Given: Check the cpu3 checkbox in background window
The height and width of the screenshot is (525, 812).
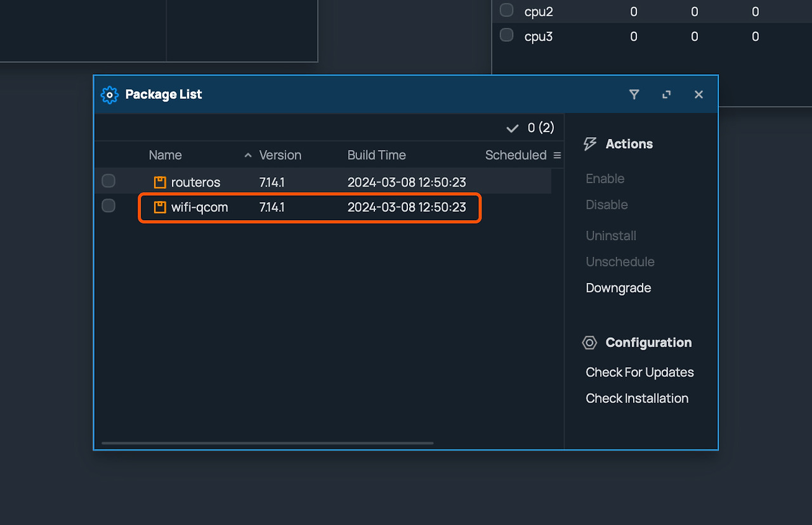Looking at the screenshot, I should click(506, 35).
